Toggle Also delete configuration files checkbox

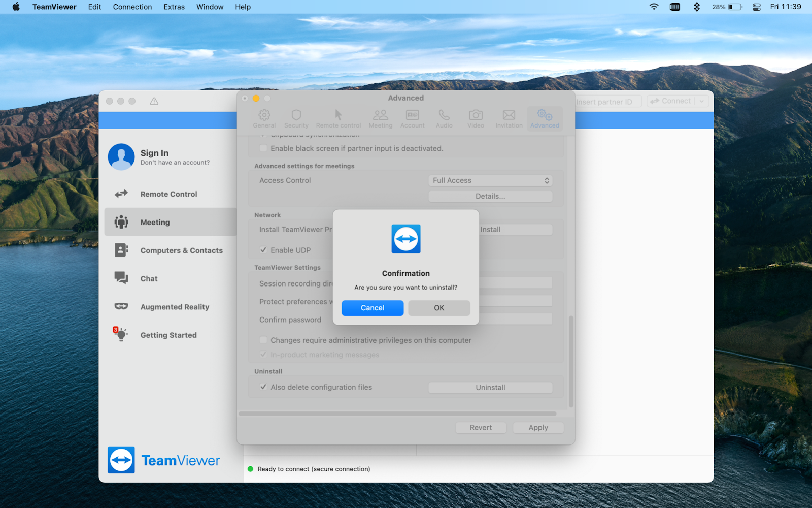click(263, 387)
